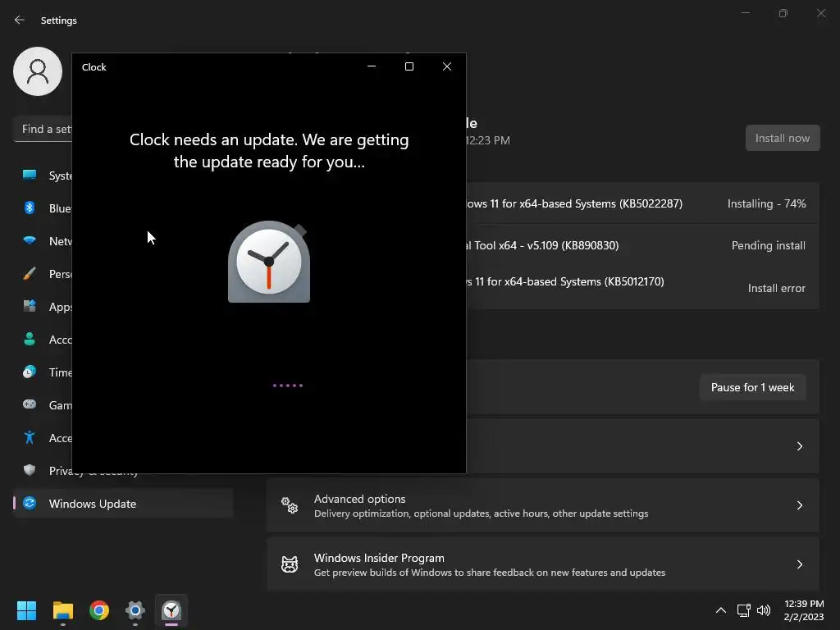Select the System icon in Settings sidebar
The height and width of the screenshot is (630, 840).
point(30,176)
